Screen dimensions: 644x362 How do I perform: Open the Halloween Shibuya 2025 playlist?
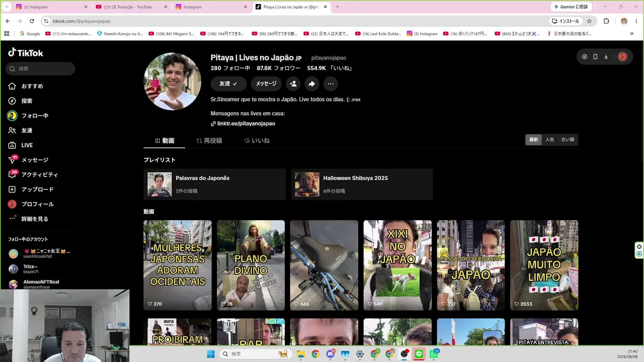pos(362,185)
